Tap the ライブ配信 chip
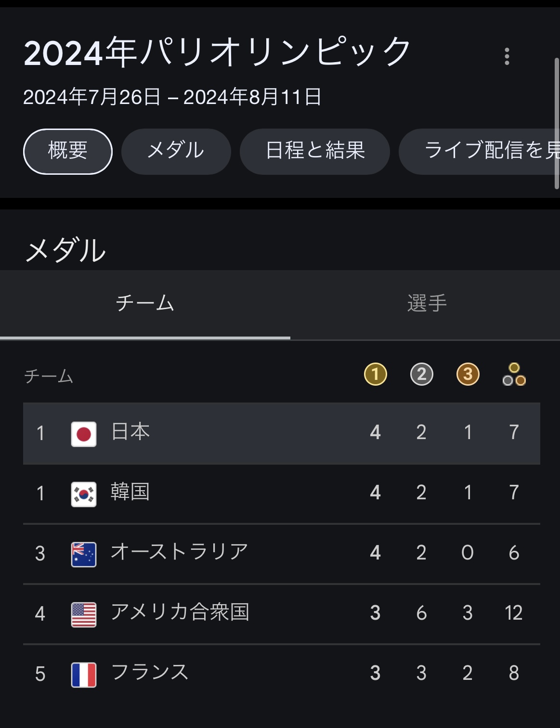Image resolution: width=560 pixels, height=728 pixels. click(x=482, y=151)
